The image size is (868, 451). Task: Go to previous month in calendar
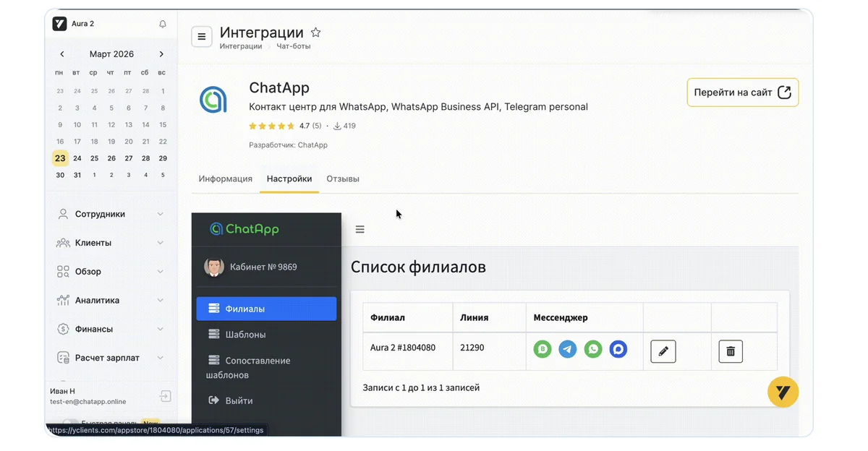coord(62,54)
